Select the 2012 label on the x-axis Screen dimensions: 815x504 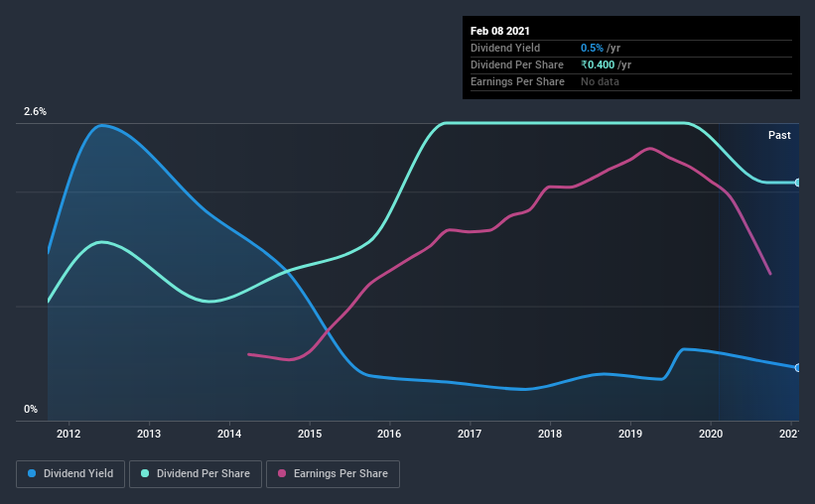pyautogui.click(x=68, y=434)
